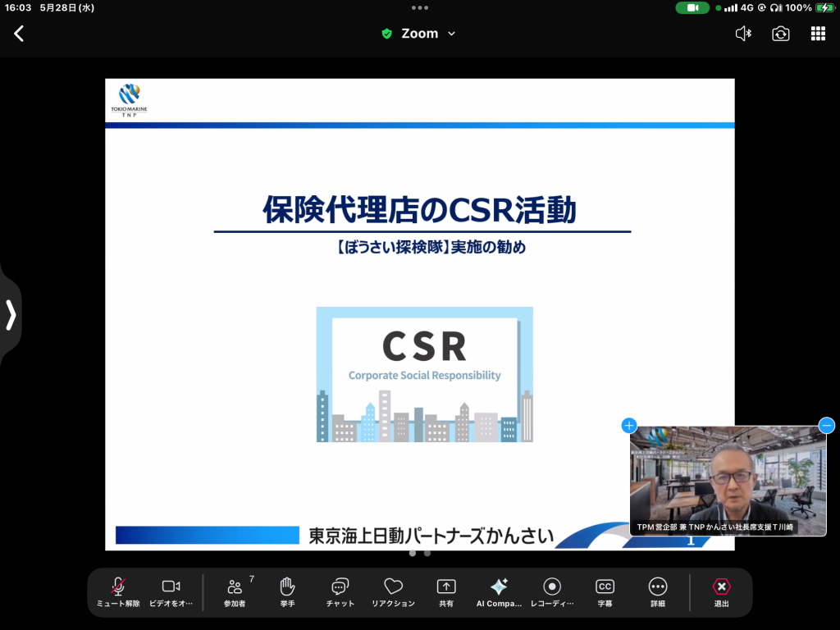This screenshot has width=840, height=630.
Task: Start screen sharing (共有)
Action: [x=446, y=592]
